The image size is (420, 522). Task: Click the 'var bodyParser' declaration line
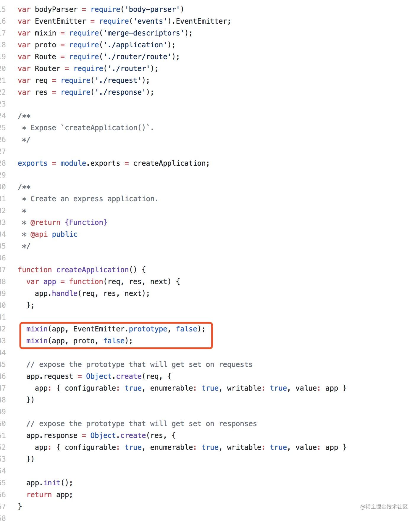[x=101, y=9]
